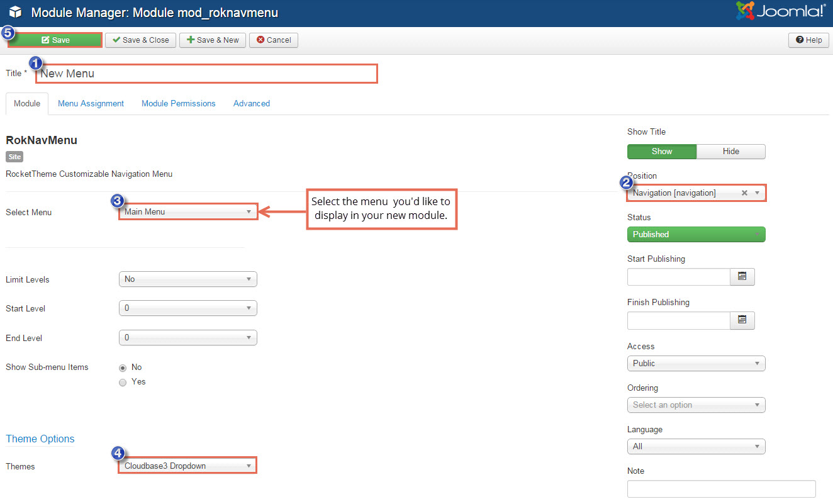Image resolution: width=833 pixels, height=504 pixels.
Task: Select No for Show Sub-menu Items
Action: [123, 367]
